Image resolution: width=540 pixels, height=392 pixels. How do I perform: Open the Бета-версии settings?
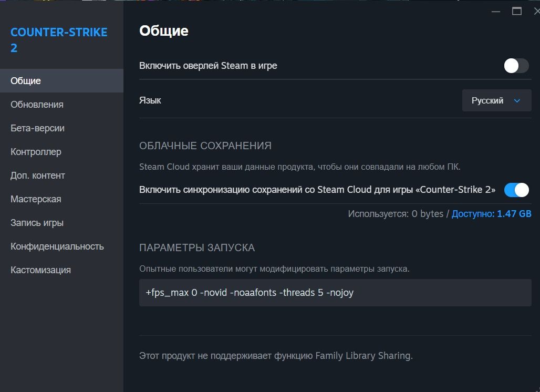pyautogui.click(x=37, y=128)
